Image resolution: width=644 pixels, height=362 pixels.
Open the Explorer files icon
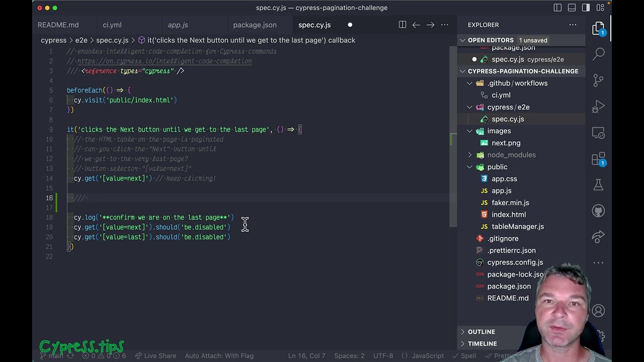[598, 29]
